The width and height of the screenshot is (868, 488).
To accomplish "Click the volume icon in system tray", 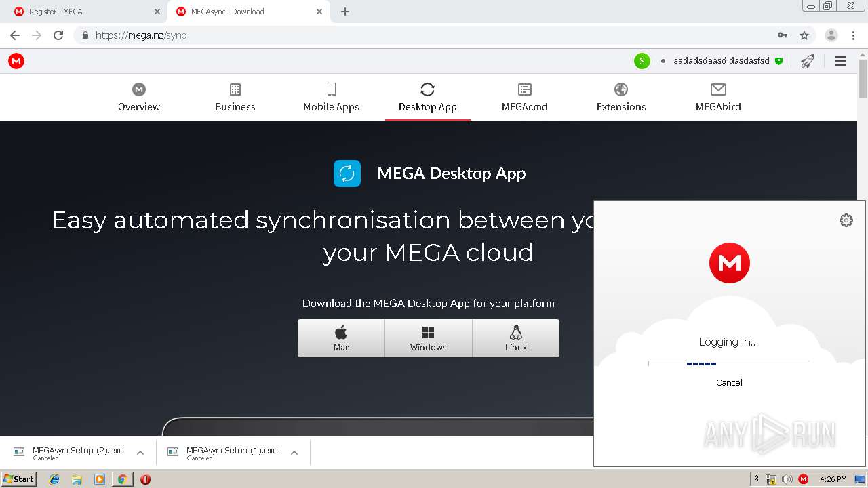I will point(787,479).
